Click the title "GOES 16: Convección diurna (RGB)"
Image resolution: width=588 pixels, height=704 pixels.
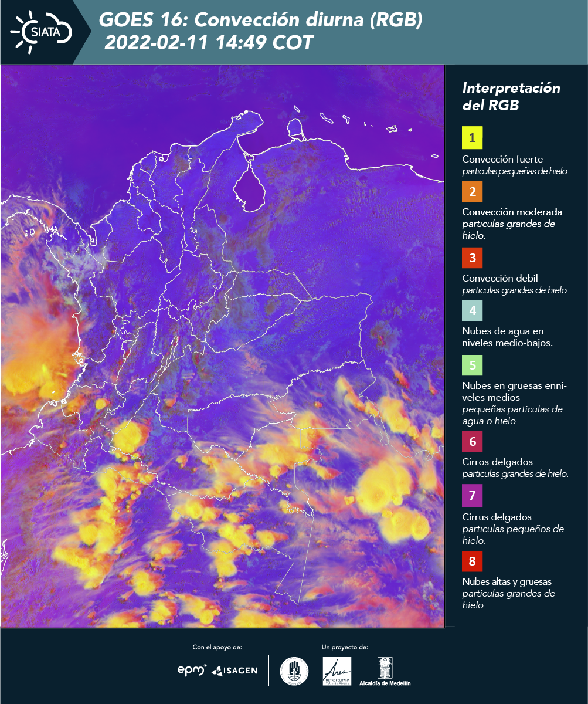pos(261,21)
